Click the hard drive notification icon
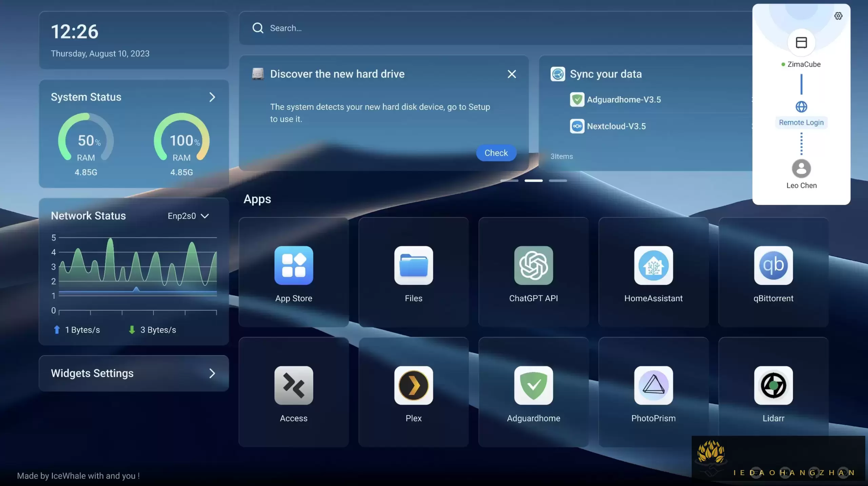Viewport: 868px width, 486px height. click(x=258, y=74)
